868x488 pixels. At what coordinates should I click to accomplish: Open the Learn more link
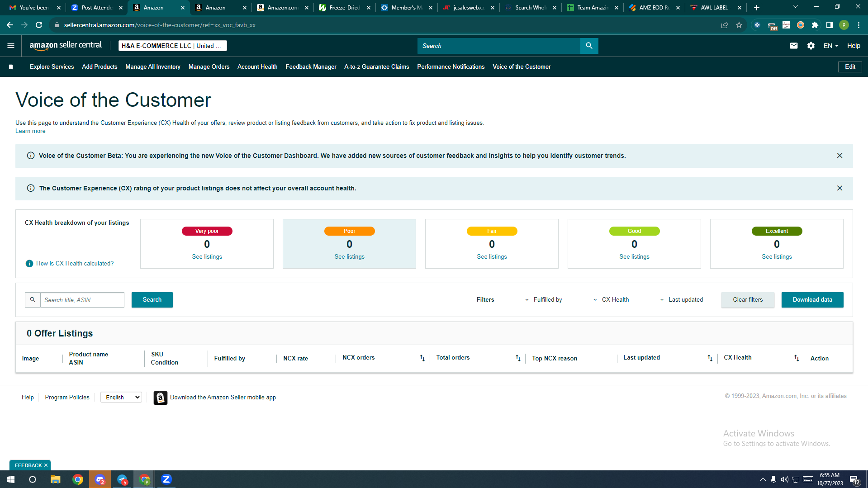[30, 131]
